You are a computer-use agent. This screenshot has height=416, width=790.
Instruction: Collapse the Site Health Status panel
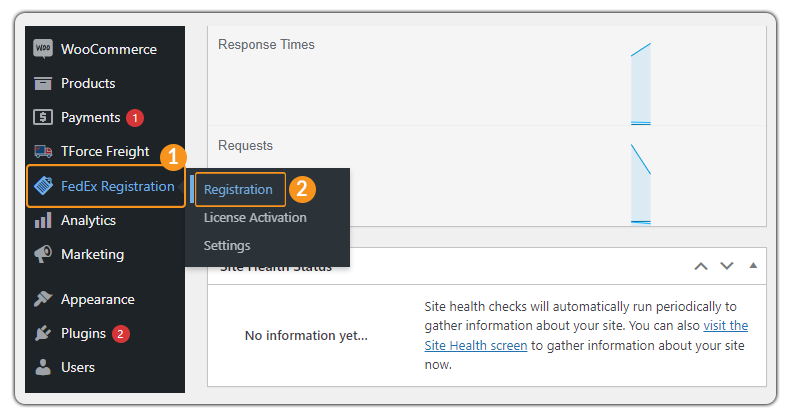(753, 265)
